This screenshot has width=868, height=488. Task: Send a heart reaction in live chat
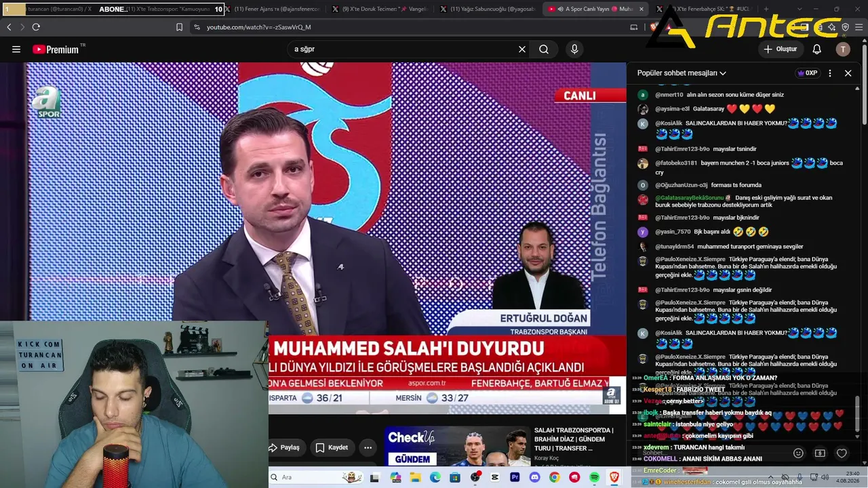(x=842, y=453)
